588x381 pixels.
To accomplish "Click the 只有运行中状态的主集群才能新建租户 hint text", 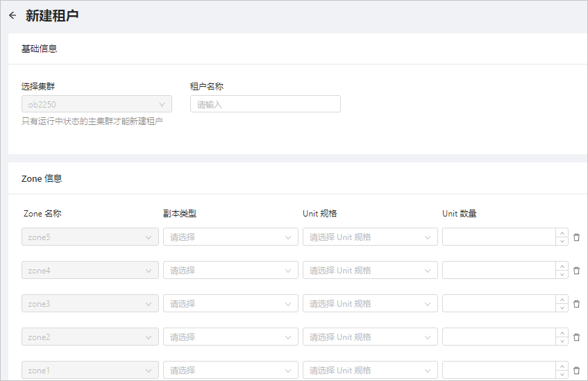I will (x=92, y=121).
